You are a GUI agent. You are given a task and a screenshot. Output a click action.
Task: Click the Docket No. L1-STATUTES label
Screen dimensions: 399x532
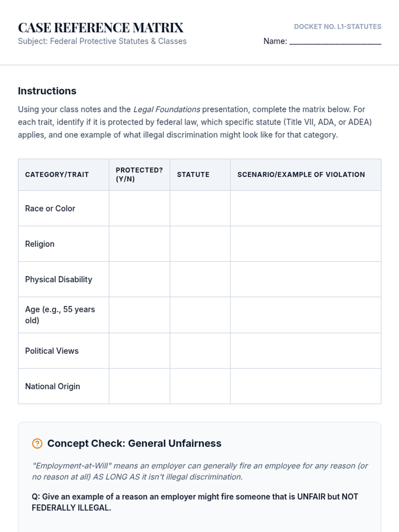(337, 27)
